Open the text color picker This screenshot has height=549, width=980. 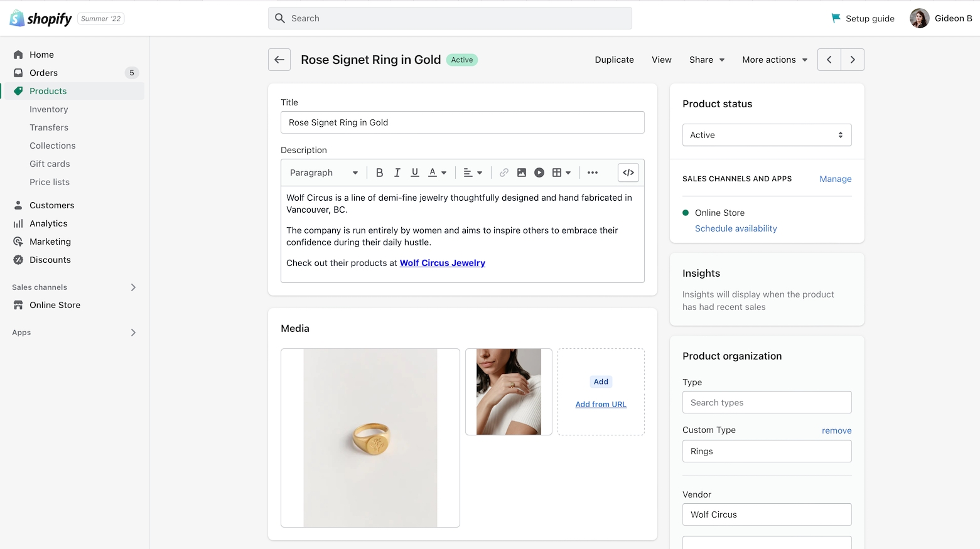[x=437, y=173]
